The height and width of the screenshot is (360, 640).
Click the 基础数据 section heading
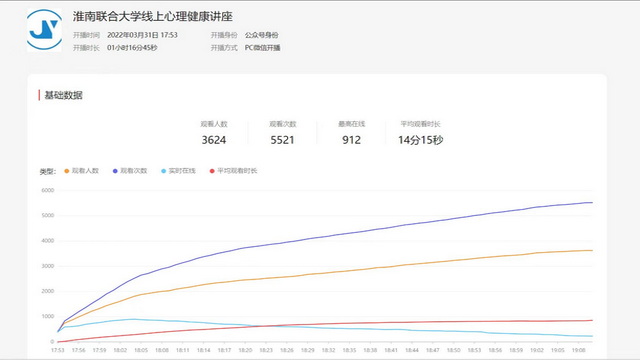click(x=63, y=95)
